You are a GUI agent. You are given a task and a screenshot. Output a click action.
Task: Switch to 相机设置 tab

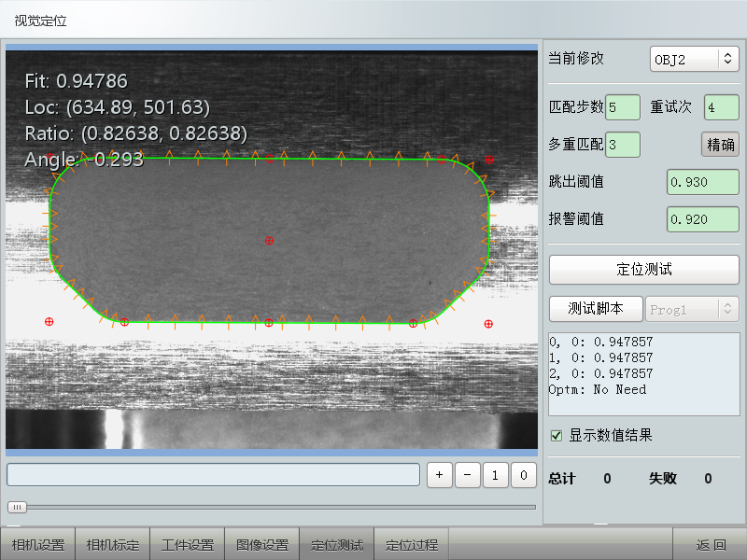coord(37,545)
